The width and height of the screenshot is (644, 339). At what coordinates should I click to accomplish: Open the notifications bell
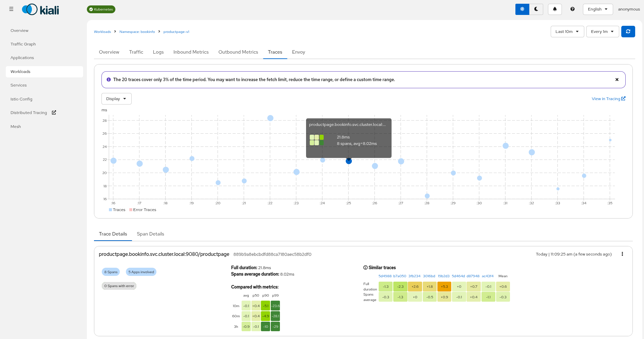(555, 9)
